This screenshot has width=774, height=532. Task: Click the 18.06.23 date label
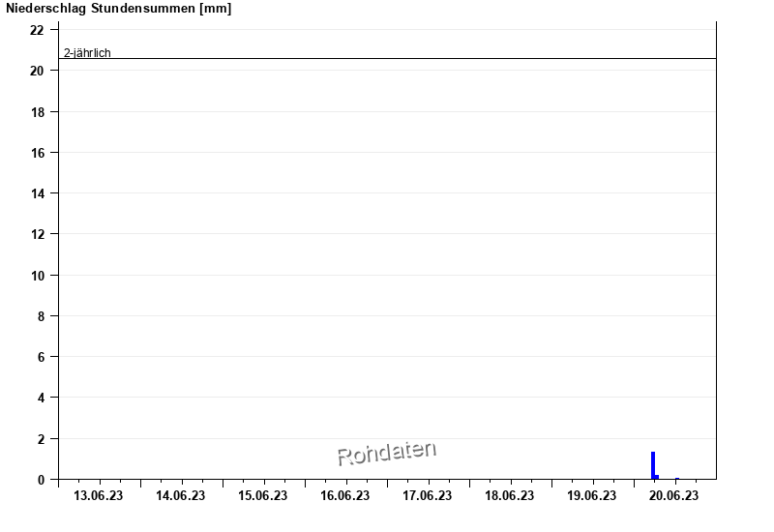click(x=510, y=496)
